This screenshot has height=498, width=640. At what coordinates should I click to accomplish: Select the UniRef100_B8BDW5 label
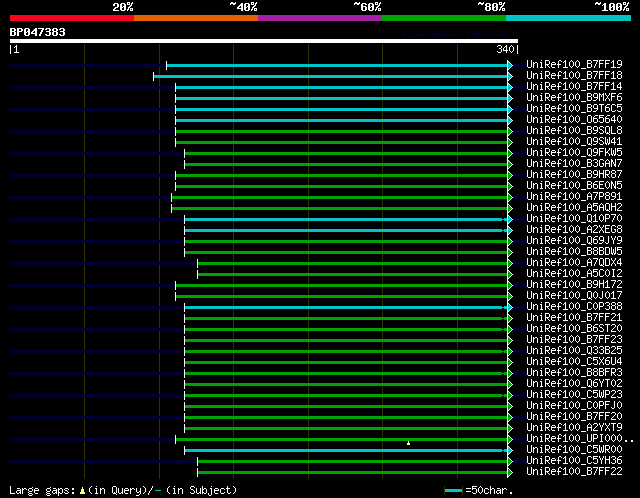(574, 251)
